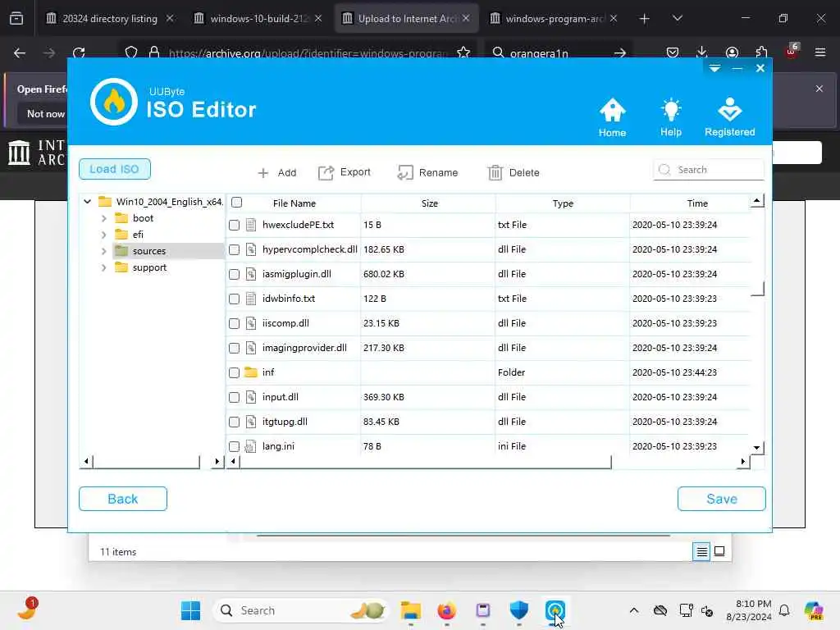Click file list horizontal scroll right arrow
The height and width of the screenshot is (630, 840).
point(743,461)
